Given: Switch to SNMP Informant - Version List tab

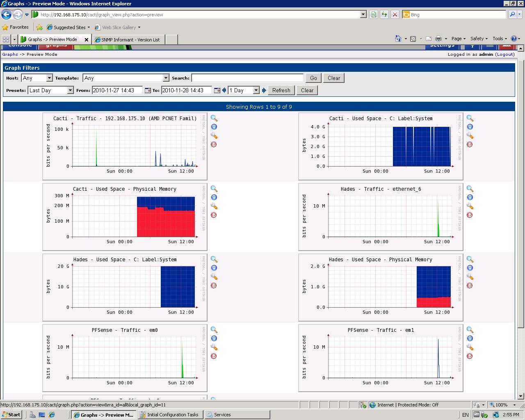Looking at the screenshot, I should click(x=130, y=39).
